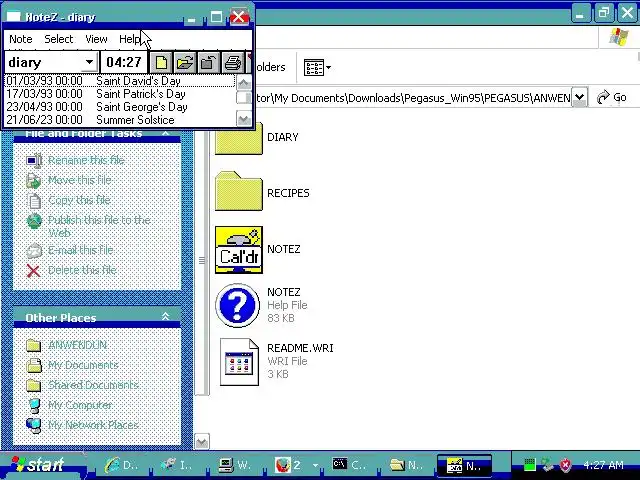Click Copy this file link

coord(80,200)
